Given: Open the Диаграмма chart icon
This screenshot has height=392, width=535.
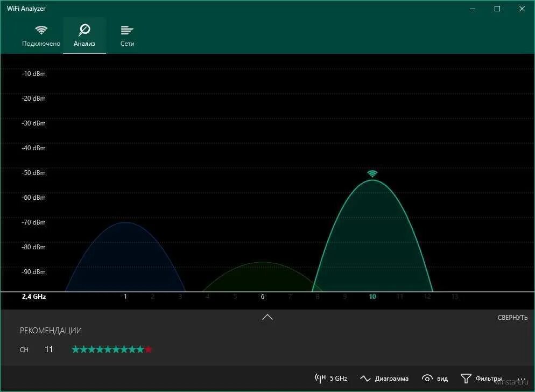Looking at the screenshot, I should [365, 378].
